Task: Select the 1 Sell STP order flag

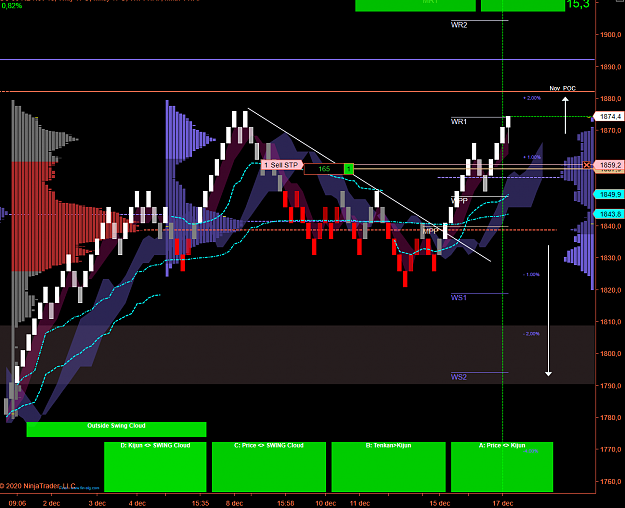Action: (x=281, y=165)
